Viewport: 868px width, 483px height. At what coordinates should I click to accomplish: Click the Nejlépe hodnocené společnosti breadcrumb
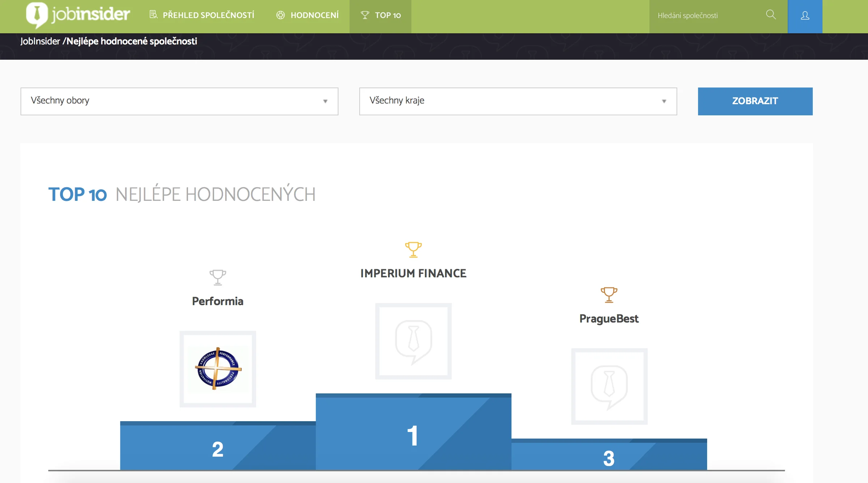[x=132, y=41]
